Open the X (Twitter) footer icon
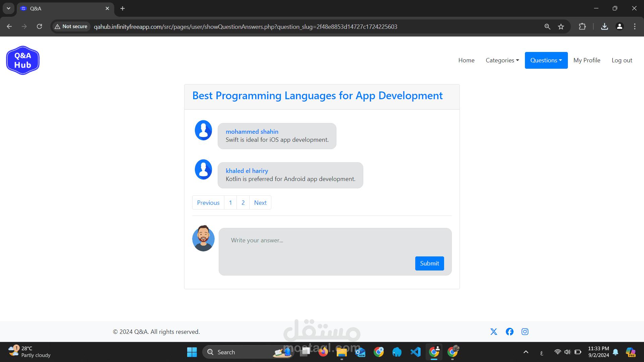Screen dimensions: 644x362 click(494, 331)
